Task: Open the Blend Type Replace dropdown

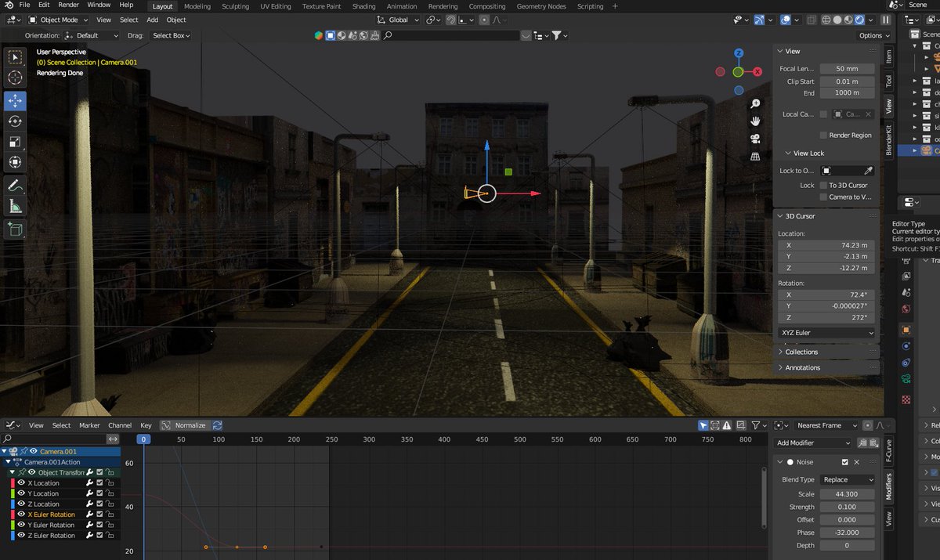Action: (x=848, y=479)
